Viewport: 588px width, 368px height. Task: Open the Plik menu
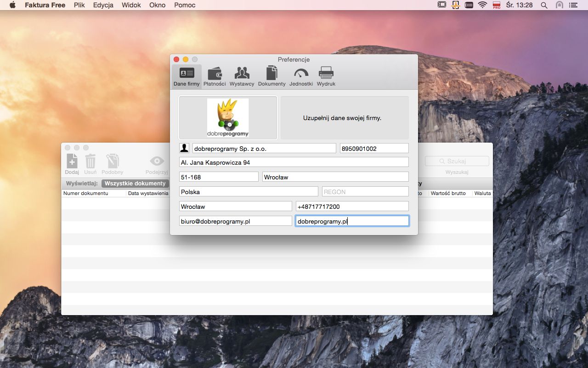click(x=79, y=5)
